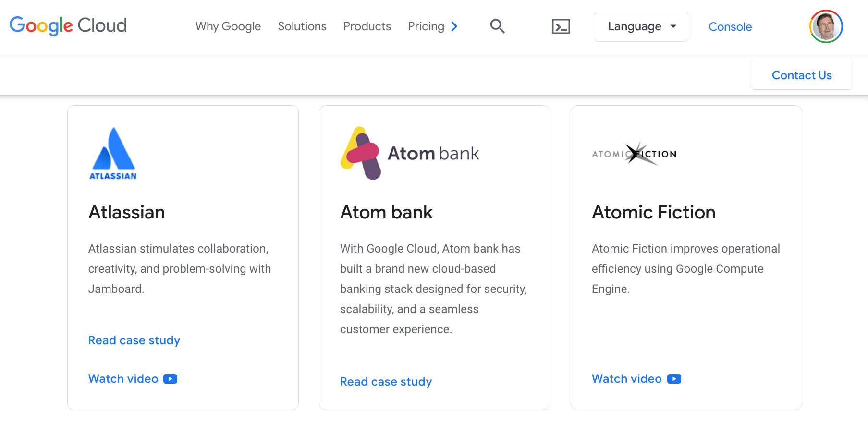
Task: Click the Google Cloud logo
Action: click(x=68, y=26)
